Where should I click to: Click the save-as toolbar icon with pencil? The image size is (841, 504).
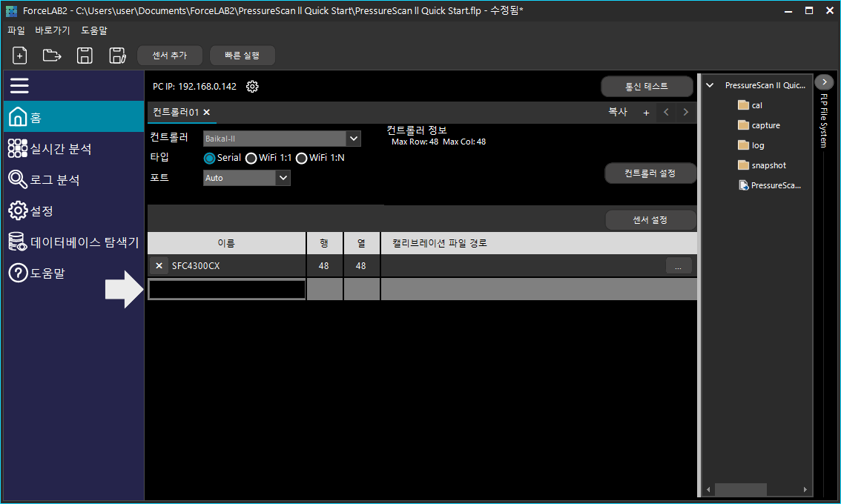click(x=117, y=56)
